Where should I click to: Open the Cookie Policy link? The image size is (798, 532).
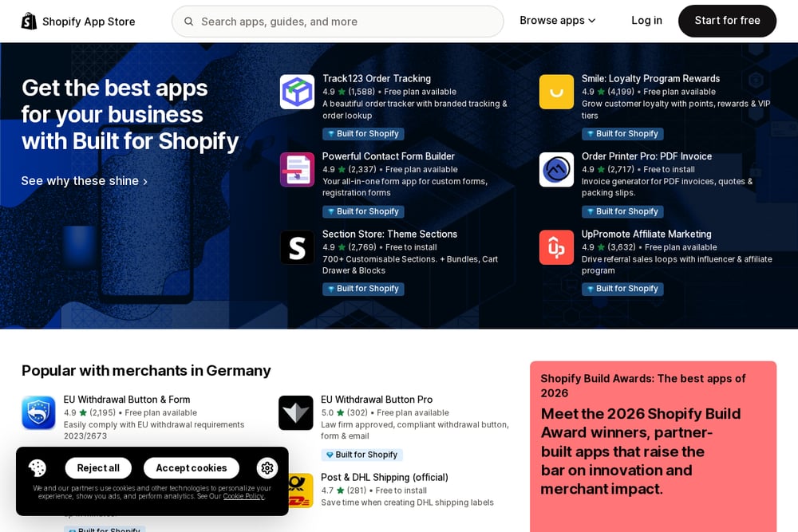[243, 496]
